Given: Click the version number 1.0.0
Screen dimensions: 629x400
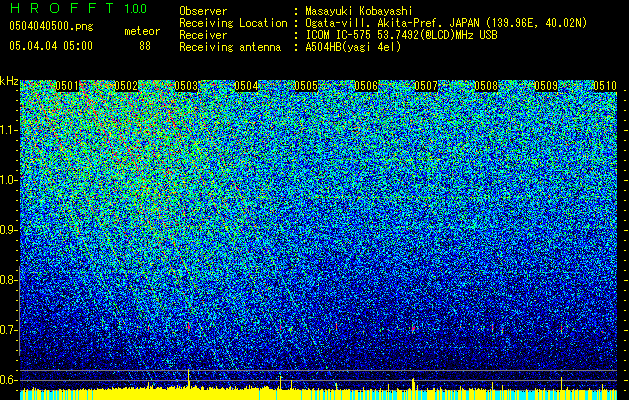Looking at the screenshot, I should point(136,8).
